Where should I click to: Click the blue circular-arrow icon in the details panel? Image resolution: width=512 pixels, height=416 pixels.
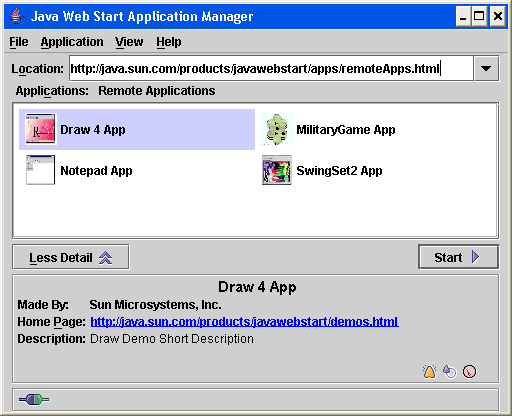450,372
